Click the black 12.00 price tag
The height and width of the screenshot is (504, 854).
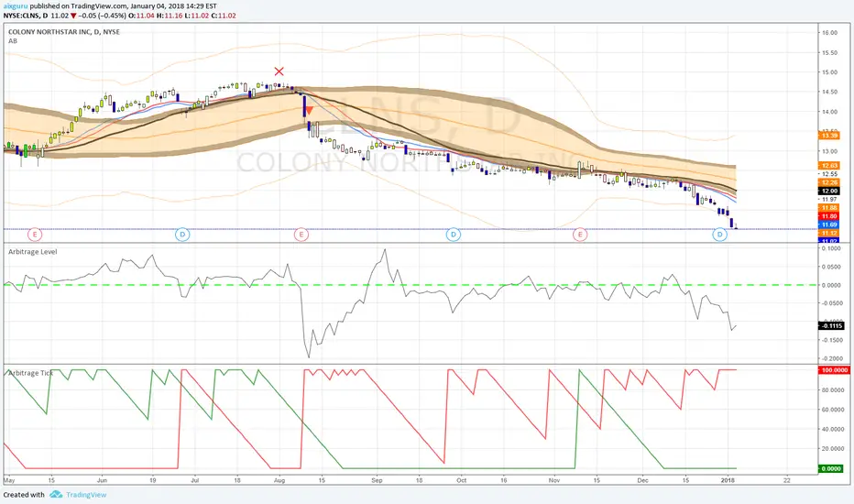pos(829,192)
